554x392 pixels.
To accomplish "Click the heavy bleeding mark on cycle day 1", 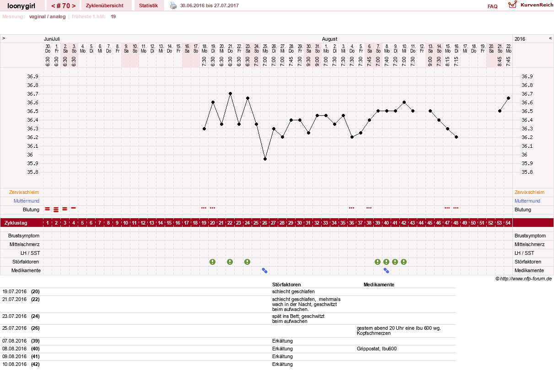I will [x=48, y=209].
